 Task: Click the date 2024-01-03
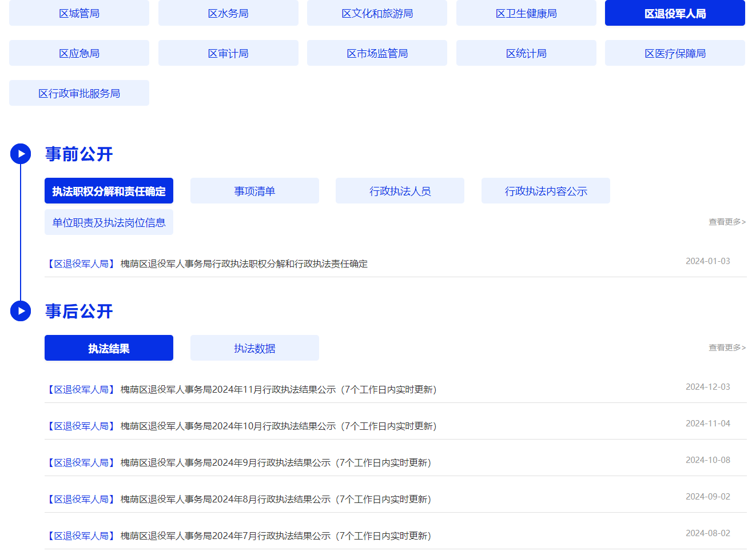tap(708, 261)
